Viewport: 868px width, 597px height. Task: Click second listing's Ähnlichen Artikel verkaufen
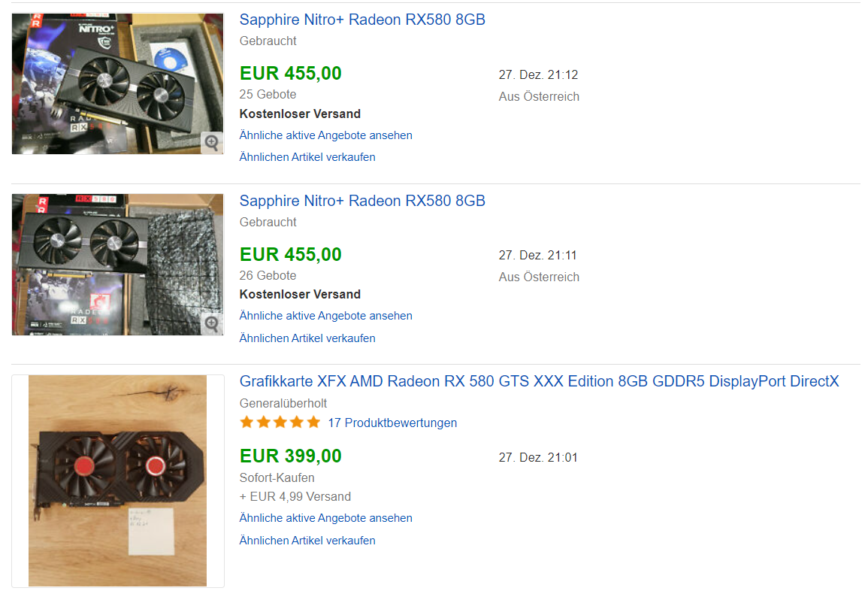tap(307, 338)
